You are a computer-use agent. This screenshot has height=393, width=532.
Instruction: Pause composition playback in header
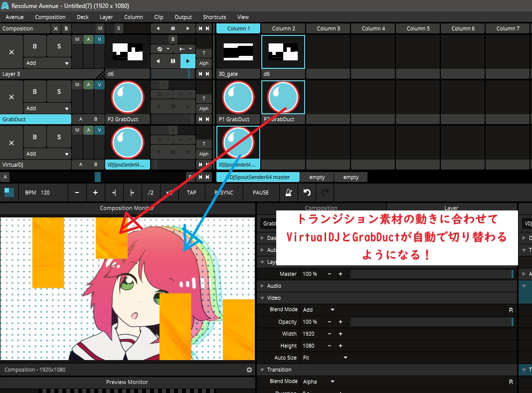(173, 28)
